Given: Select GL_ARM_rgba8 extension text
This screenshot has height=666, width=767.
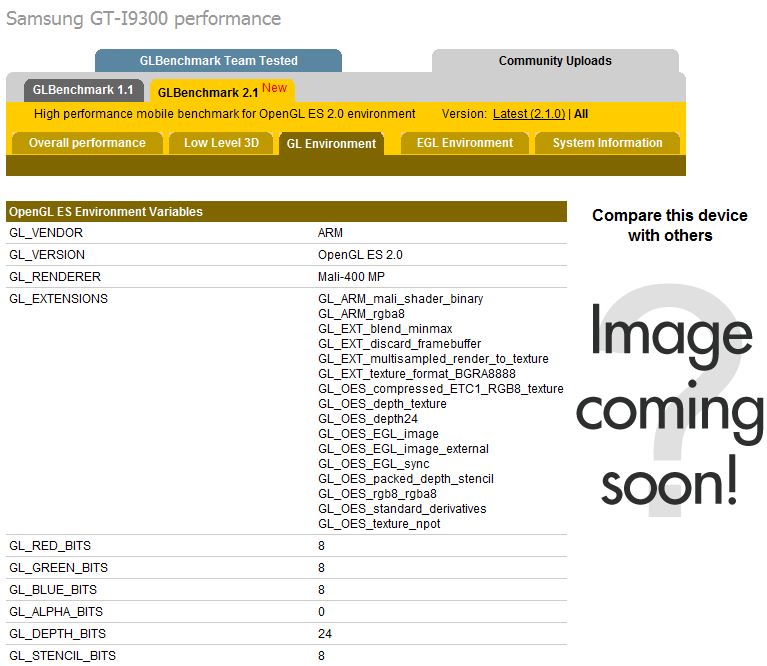Looking at the screenshot, I should tap(361, 314).
